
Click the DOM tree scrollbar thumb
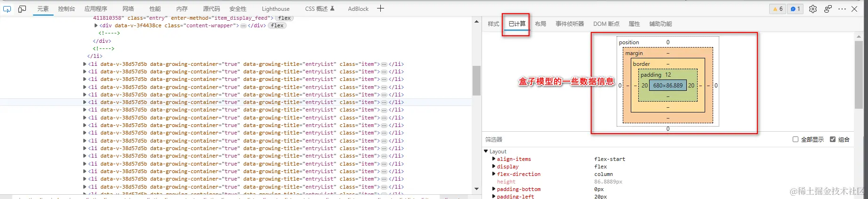pos(476,80)
